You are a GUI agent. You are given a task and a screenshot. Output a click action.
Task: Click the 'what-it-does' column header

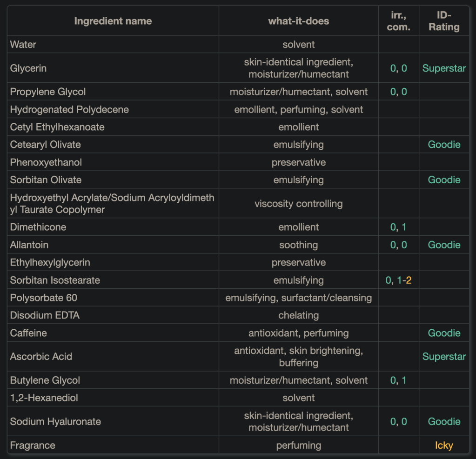click(299, 21)
